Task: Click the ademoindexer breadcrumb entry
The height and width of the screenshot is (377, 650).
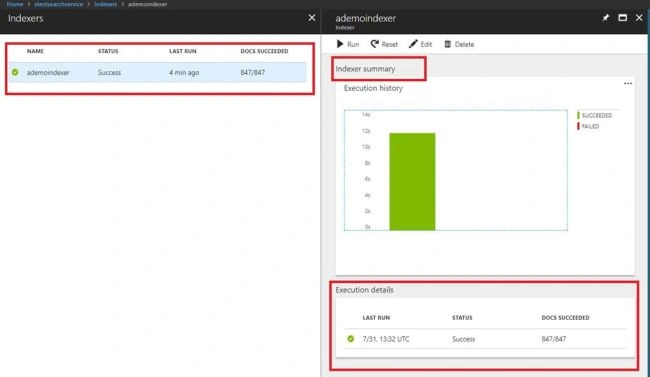Action: (x=148, y=4)
